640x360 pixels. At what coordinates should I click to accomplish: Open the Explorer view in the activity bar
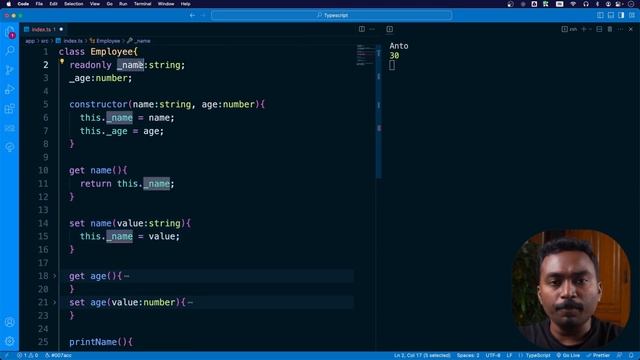10,32
